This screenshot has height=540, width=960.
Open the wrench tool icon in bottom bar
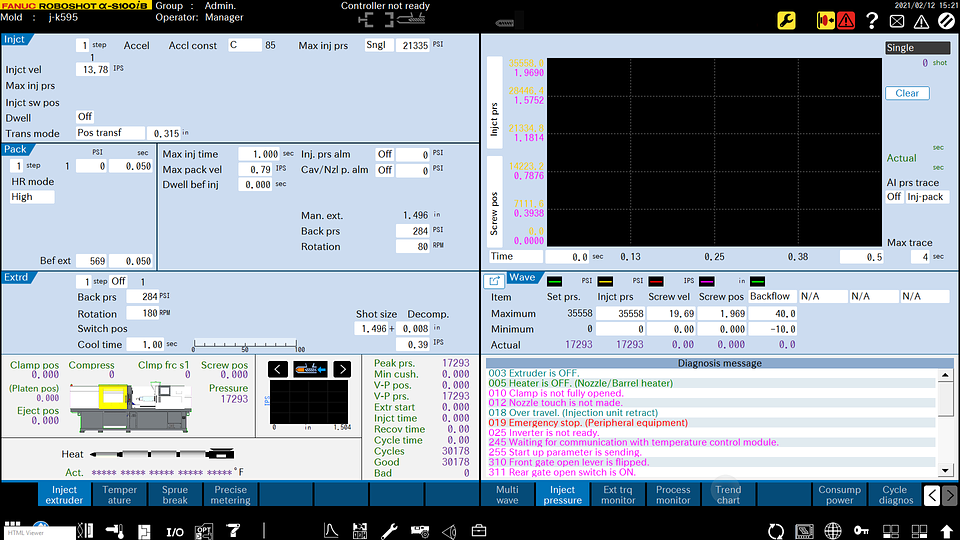pyautogui.click(x=389, y=530)
